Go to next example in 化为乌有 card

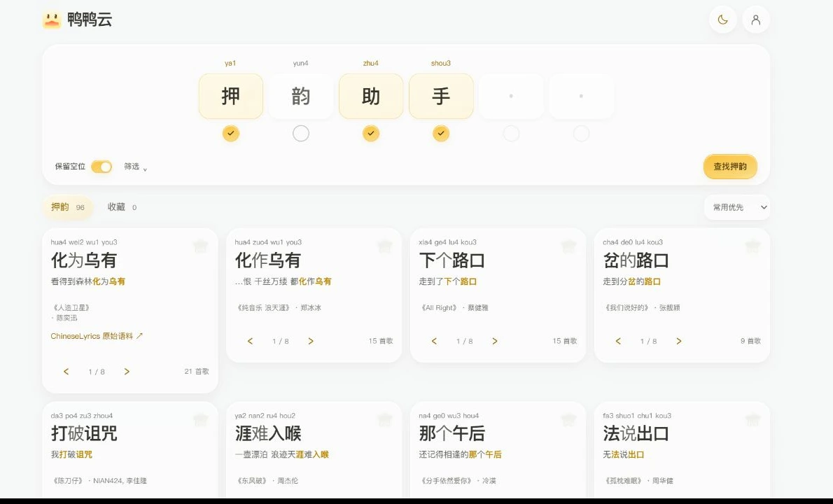tap(127, 371)
